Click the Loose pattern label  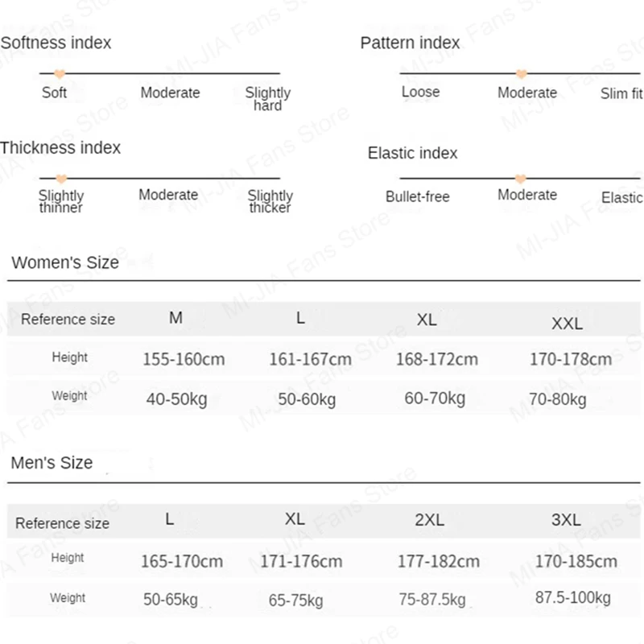coord(420,92)
